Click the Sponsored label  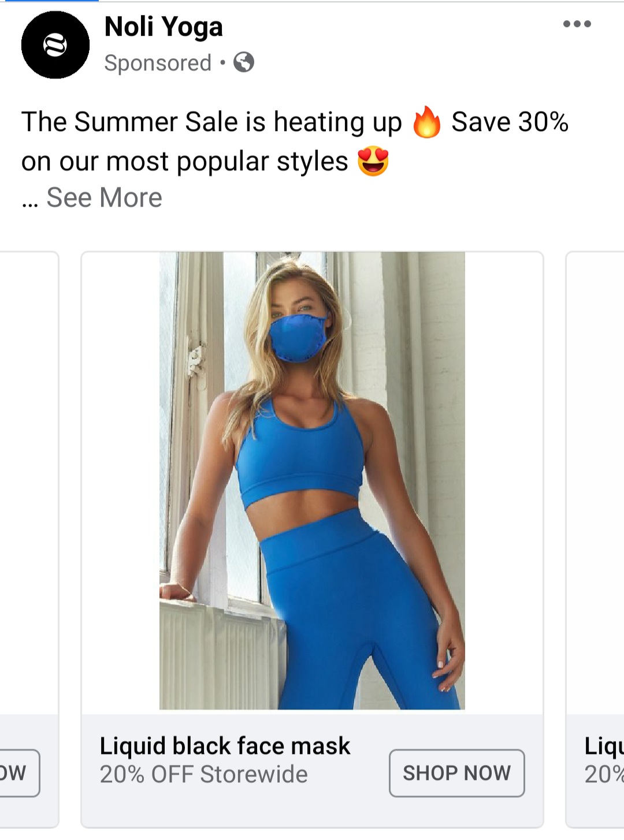click(158, 62)
